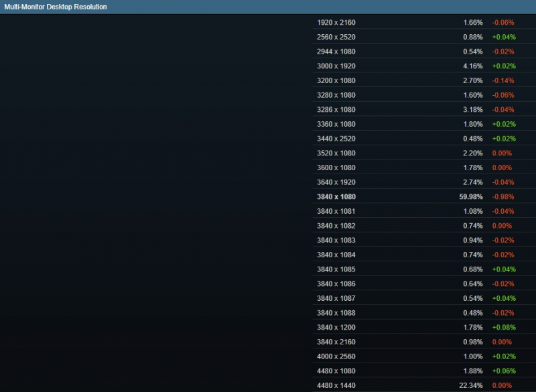The width and height of the screenshot is (536, 392).
Task: Click the 2560 x 2520 resolution label
Action: pos(336,38)
